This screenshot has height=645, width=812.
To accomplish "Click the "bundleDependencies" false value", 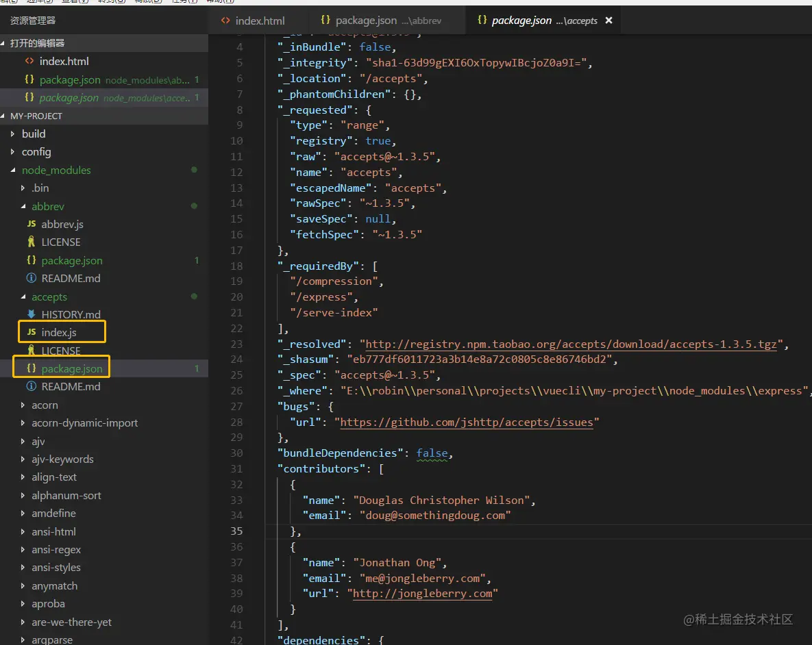I will tap(432, 453).
